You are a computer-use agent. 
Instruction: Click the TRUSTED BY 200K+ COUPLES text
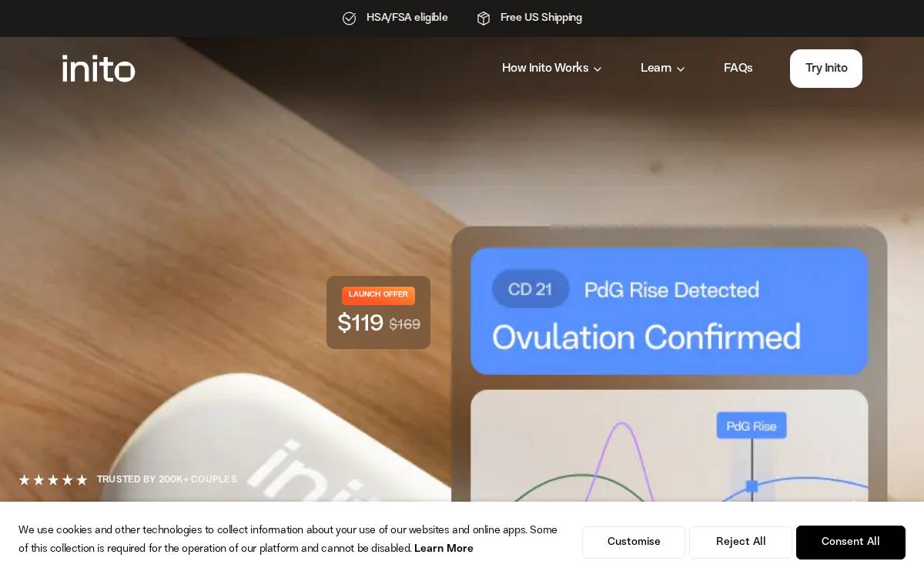(167, 479)
